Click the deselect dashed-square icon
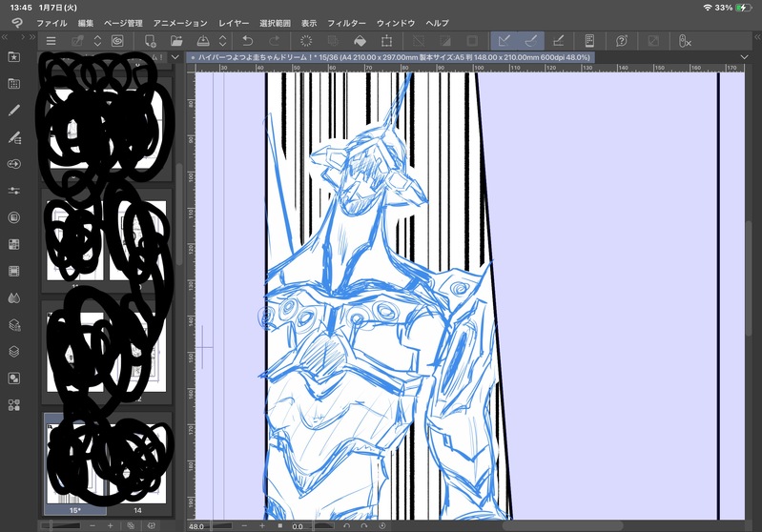This screenshot has height=532, width=762. click(x=419, y=41)
